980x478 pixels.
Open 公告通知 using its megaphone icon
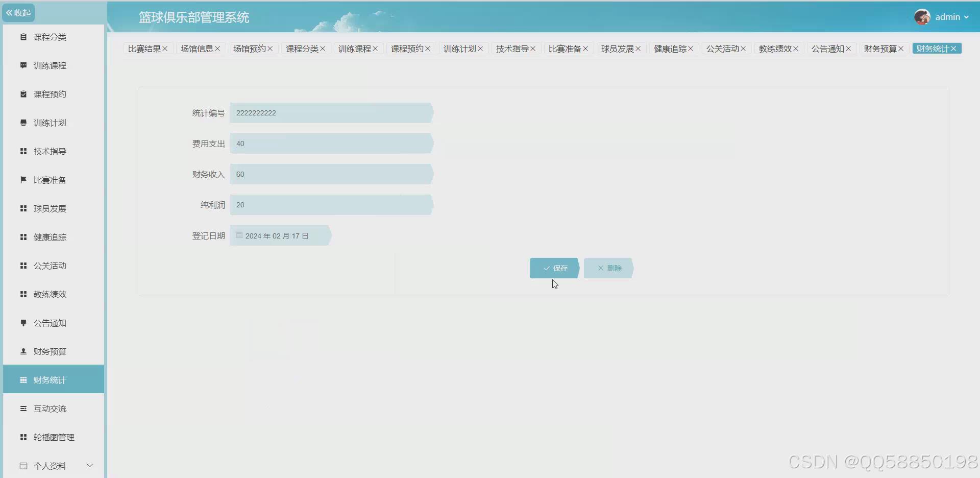23,323
